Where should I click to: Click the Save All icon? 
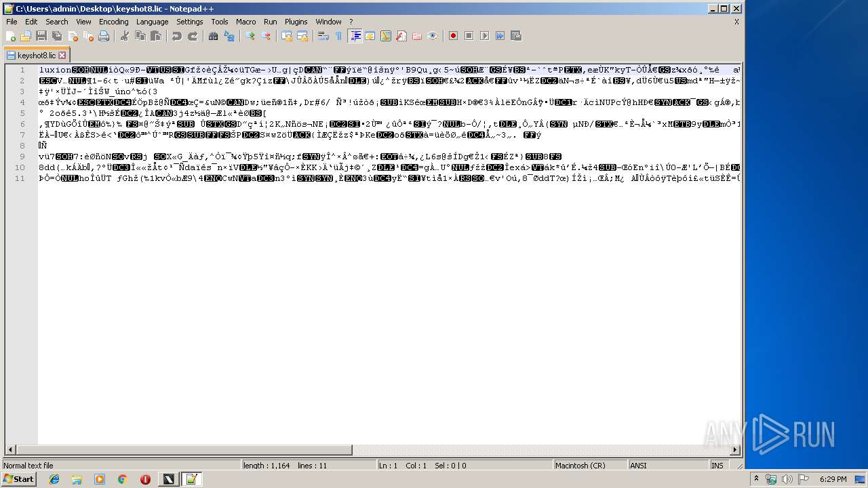click(57, 36)
